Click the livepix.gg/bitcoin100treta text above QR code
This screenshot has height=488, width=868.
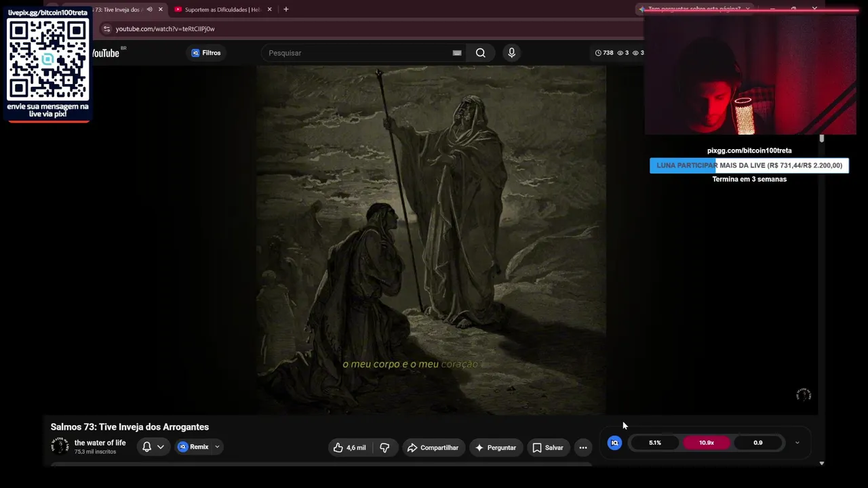point(47,12)
